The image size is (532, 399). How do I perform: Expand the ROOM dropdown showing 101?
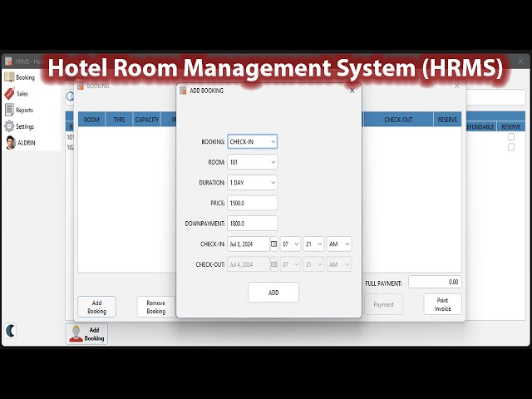pos(252,162)
